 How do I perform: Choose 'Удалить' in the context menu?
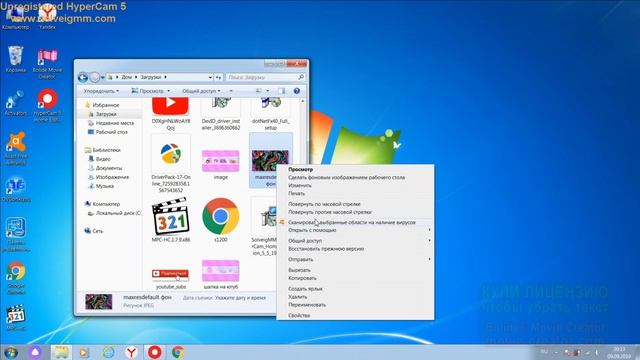pyautogui.click(x=297, y=297)
